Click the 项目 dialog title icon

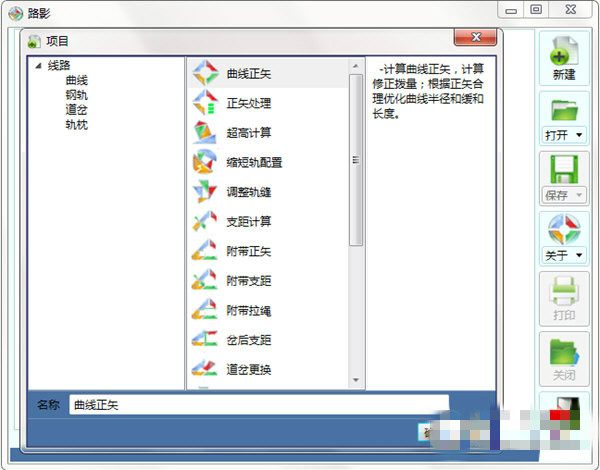pos(34,41)
